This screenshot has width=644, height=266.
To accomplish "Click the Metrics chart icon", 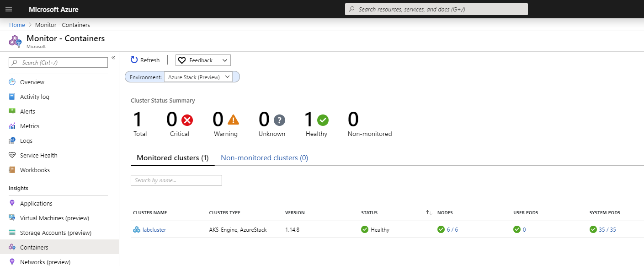I will click(x=12, y=126).
